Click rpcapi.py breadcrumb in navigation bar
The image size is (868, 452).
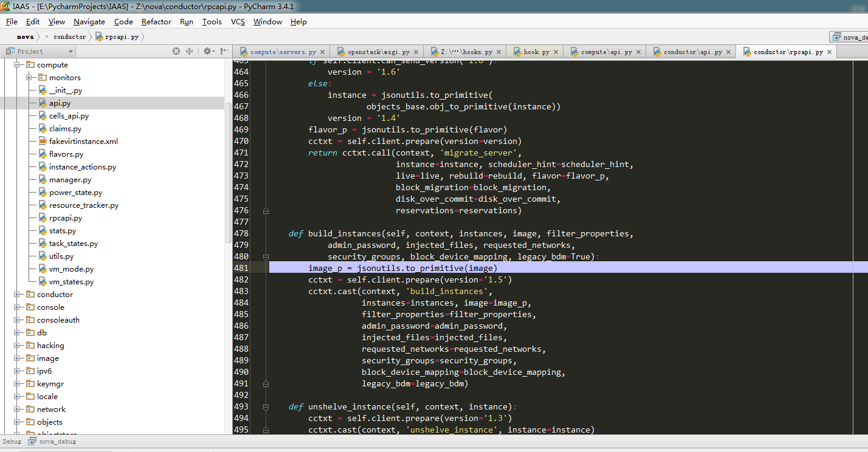click(117, 36)
